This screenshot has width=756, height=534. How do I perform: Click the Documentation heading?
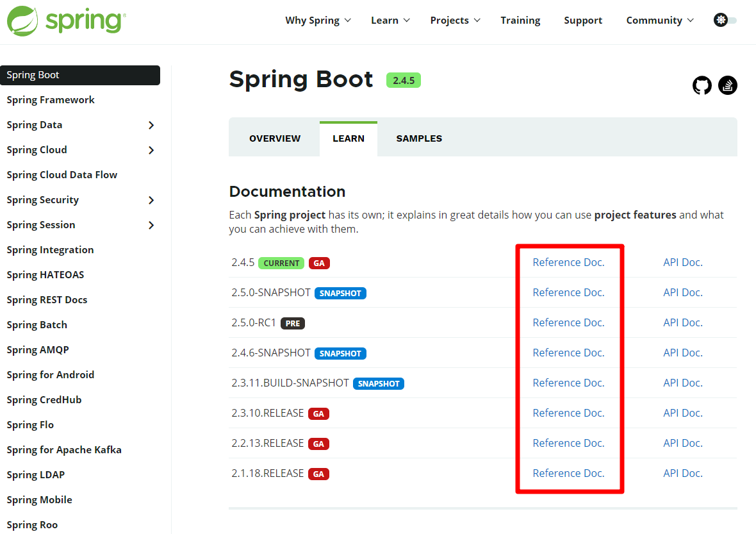[288, 192]
